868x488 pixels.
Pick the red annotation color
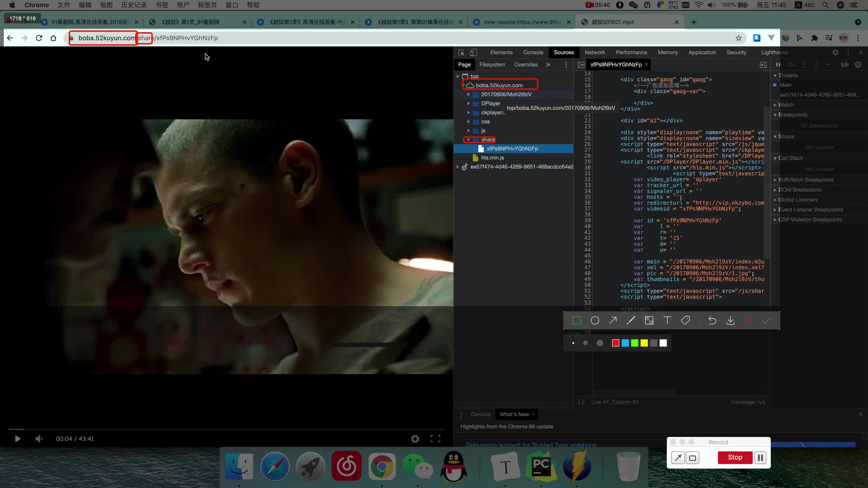pos(615,343)
